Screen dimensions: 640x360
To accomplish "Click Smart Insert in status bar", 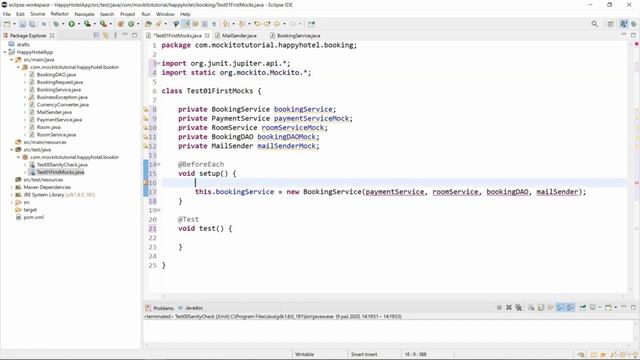I will coord(364,354).
